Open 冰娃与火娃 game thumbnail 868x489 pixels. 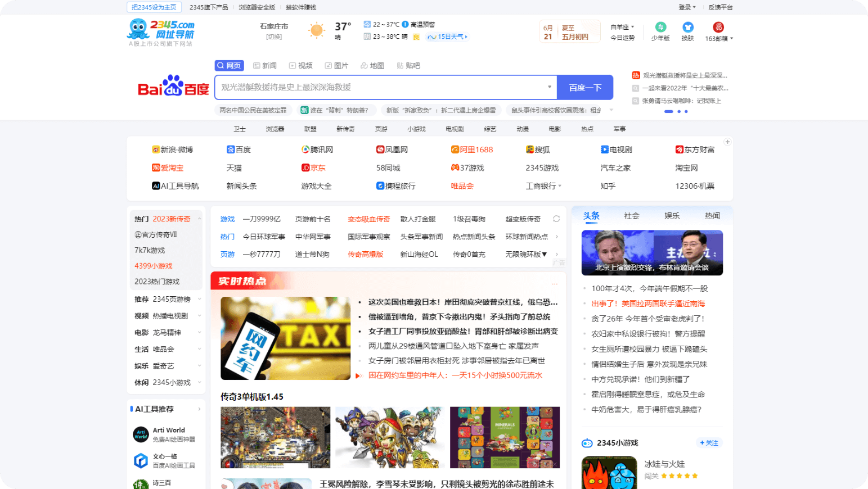coord(609,473)
